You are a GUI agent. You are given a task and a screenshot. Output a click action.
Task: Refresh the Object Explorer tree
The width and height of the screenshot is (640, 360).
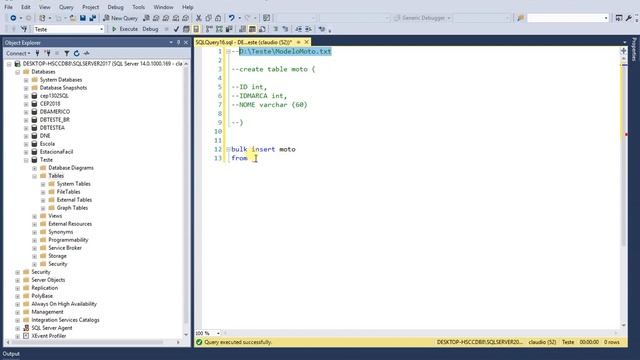[x=76, y=53]
